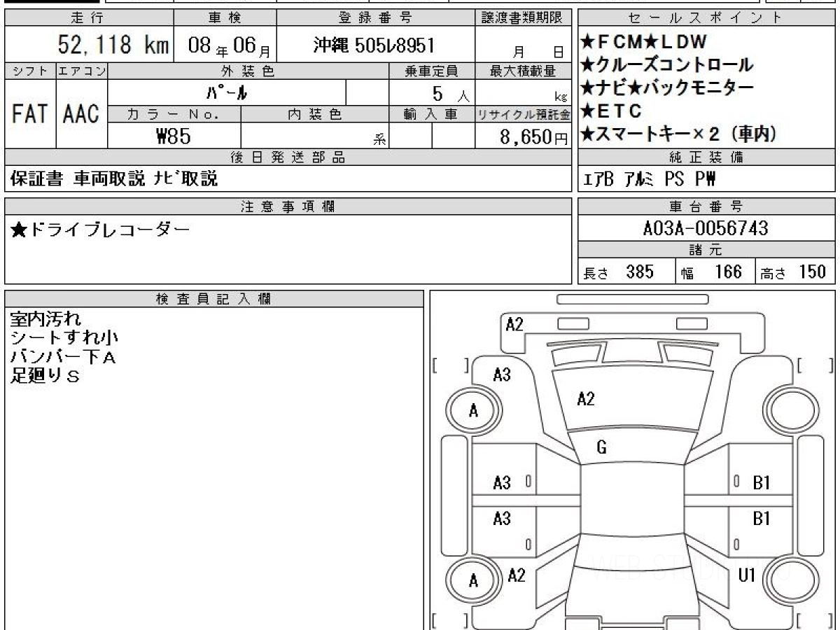Click the 車台番号 header
Image resolution: width=840 pixels, height=630 pixels.
[x=706, y=206]
